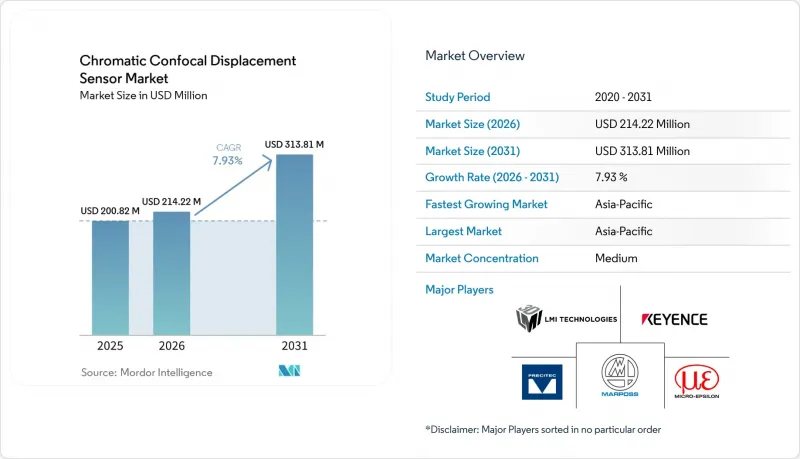Click the 'CAGR' label above the arrow
Screen dimensions: 800x459
228,147
